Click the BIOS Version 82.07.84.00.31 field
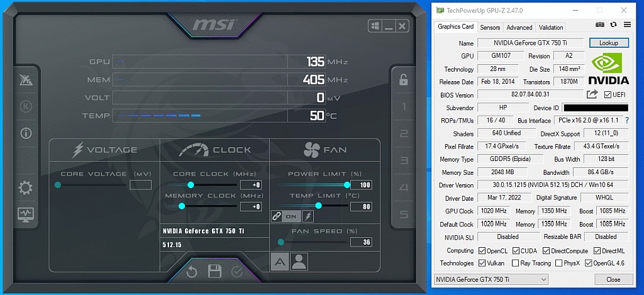644x295 pixels. tap(530, 94)
